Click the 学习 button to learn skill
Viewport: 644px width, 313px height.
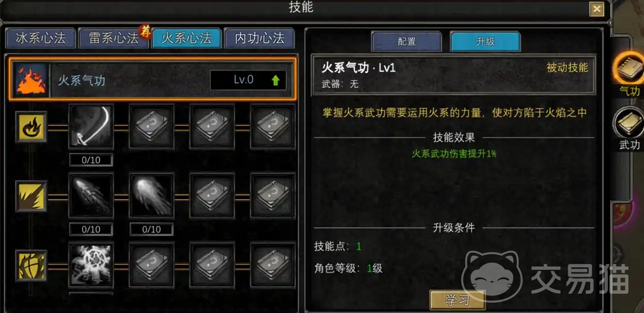pyautogui.click(x=458, y=300)
